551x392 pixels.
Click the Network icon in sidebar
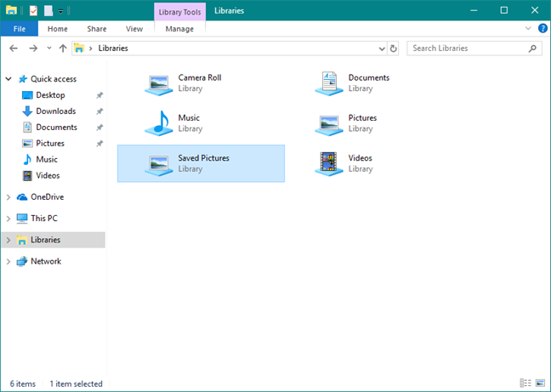[x=22, y=261]
